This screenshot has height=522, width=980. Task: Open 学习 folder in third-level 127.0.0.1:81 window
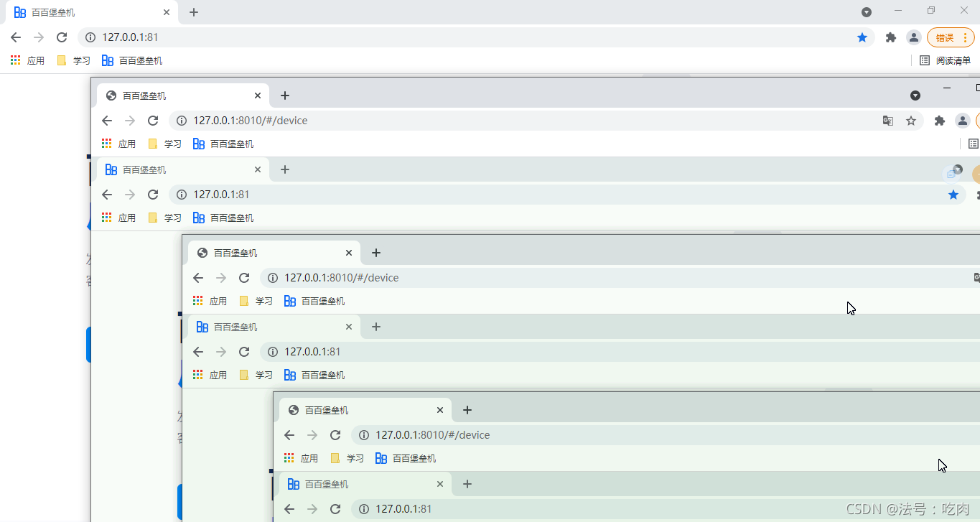click(256, 375)
